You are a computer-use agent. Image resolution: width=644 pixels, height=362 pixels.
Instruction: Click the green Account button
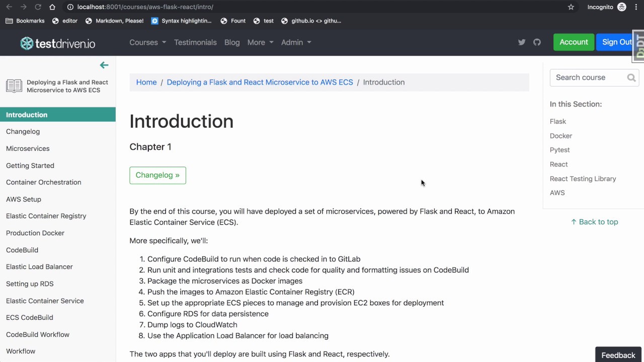coord(574,42)
